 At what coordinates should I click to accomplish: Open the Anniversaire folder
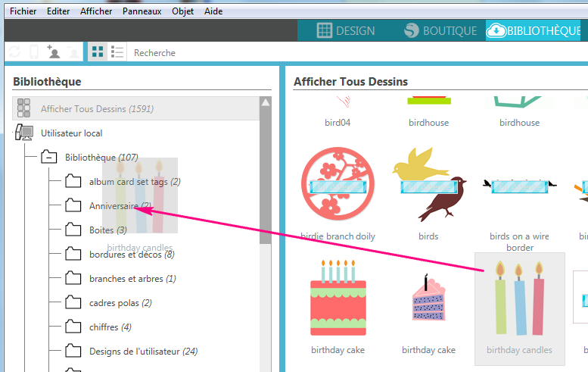120,206
